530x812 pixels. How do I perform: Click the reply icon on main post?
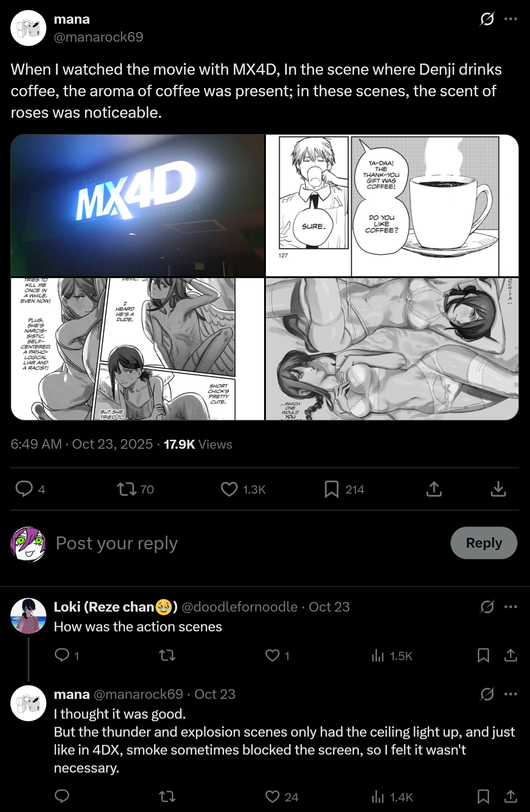pos(24,489)
